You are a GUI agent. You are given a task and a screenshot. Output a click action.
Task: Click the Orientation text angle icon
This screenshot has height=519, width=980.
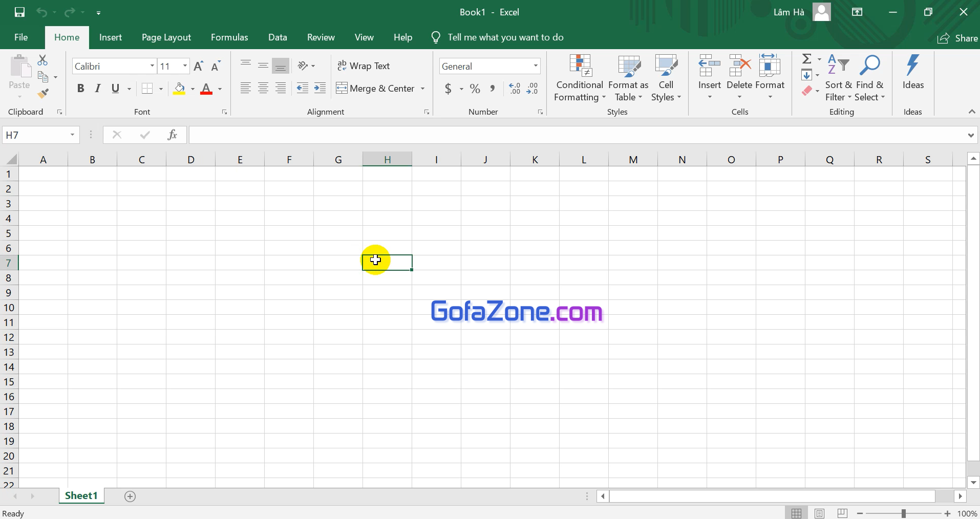click(x=303, y=66)
